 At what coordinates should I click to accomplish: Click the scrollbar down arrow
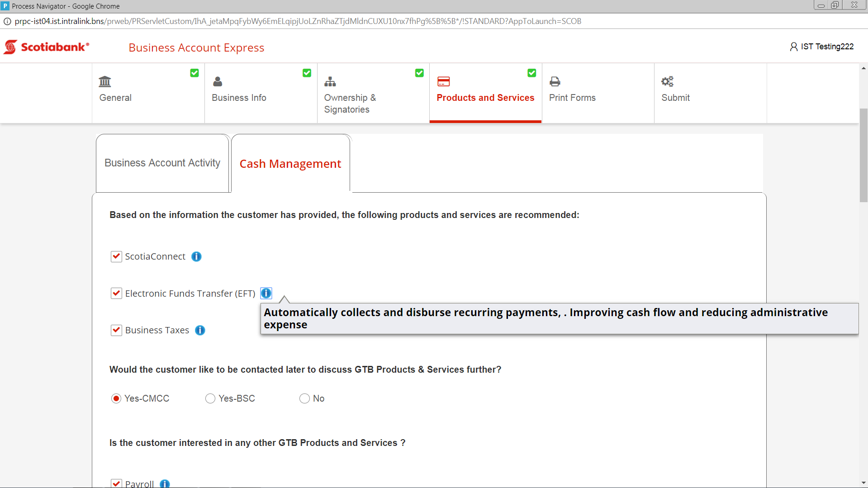863,483
